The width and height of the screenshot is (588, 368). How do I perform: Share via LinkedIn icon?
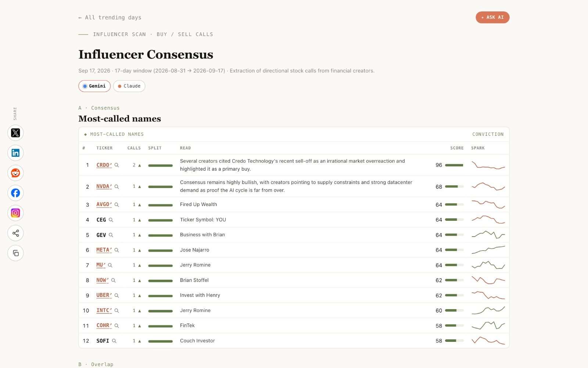[x=15, y=153]
